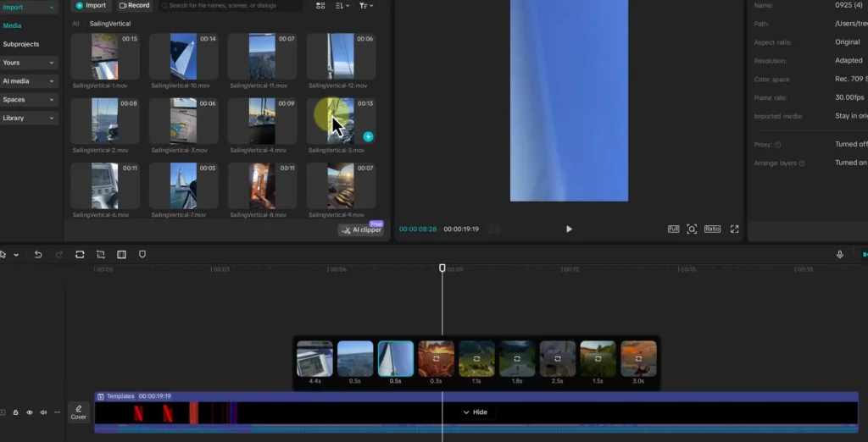Click the marker shield icon in timeline toolbar
Screen dimensions: 868x442
142,254
